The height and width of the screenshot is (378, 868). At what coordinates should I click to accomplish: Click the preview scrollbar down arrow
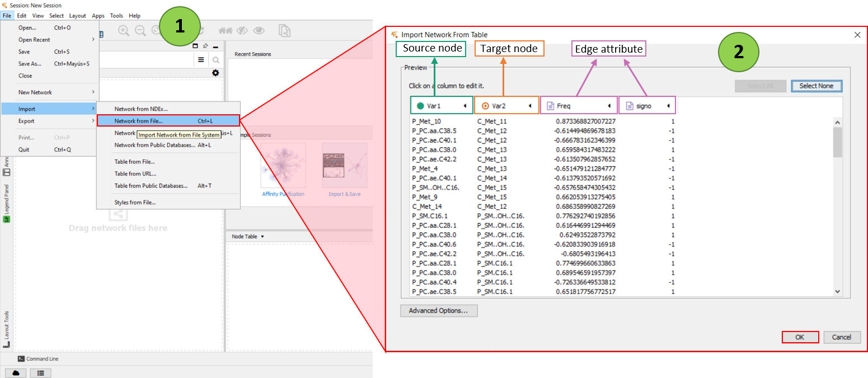(837, 291)
